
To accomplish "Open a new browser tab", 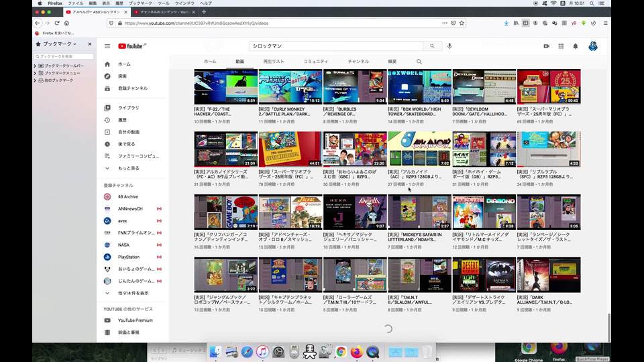I will 204,12.
